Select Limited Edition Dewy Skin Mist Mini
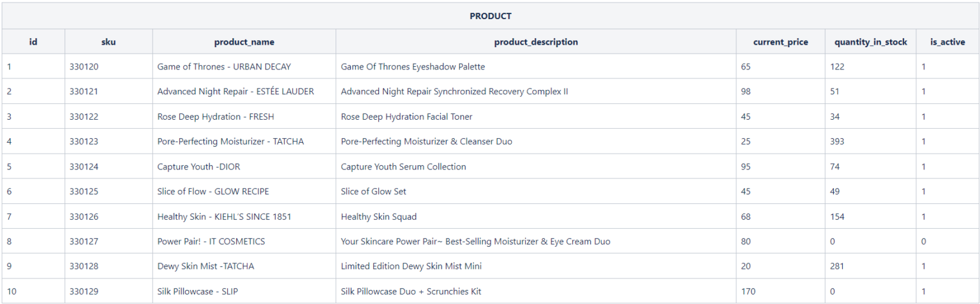Screen dimensions: 980x304 click(411, 266)
